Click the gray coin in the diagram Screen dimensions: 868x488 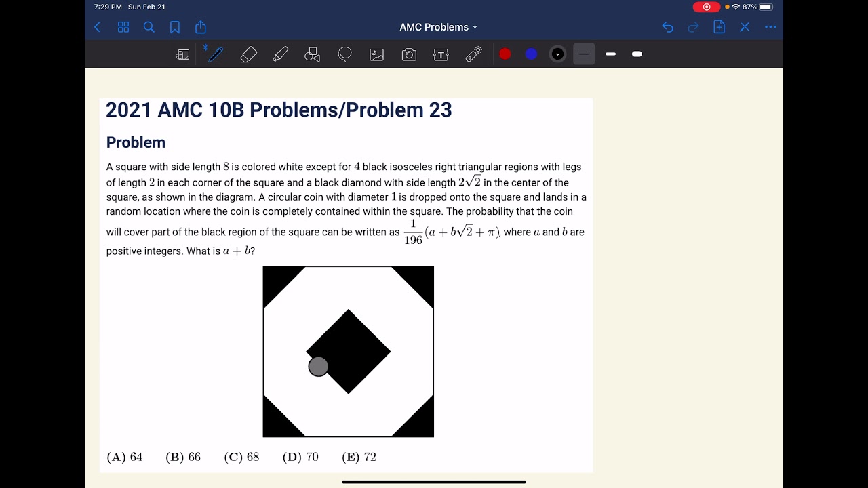point(318,367)
